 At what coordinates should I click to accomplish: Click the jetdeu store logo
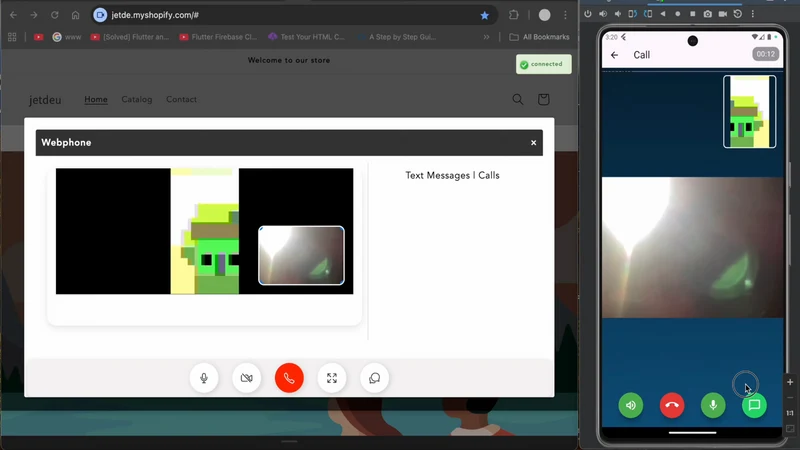(45, 100)
